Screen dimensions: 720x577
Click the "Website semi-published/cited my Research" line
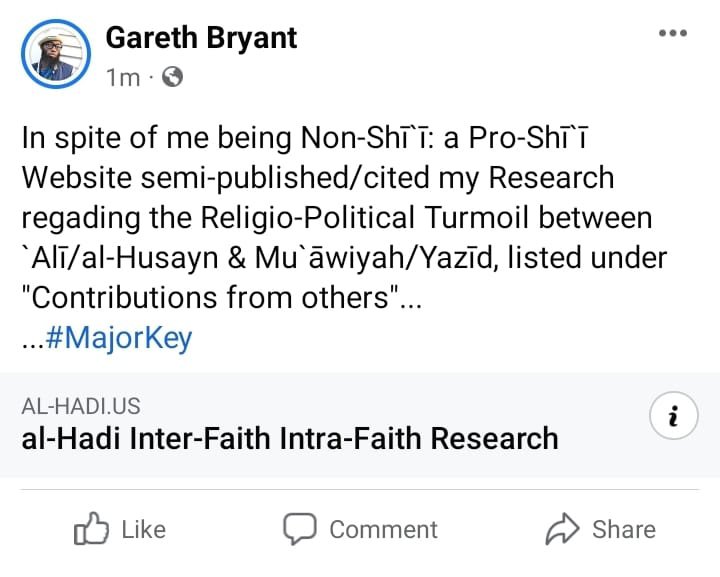point(318,178)
